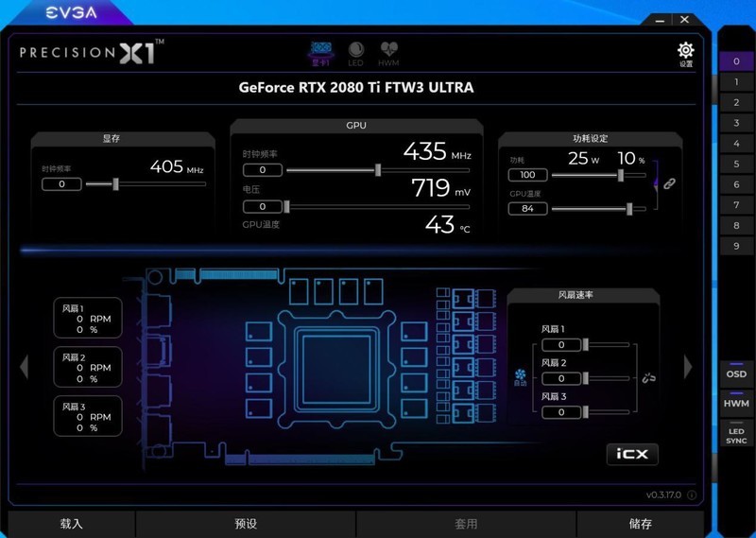Click the 43 °C GPU temperature reading
Viewport: 756px width, 538px height.
coord(447,225)
